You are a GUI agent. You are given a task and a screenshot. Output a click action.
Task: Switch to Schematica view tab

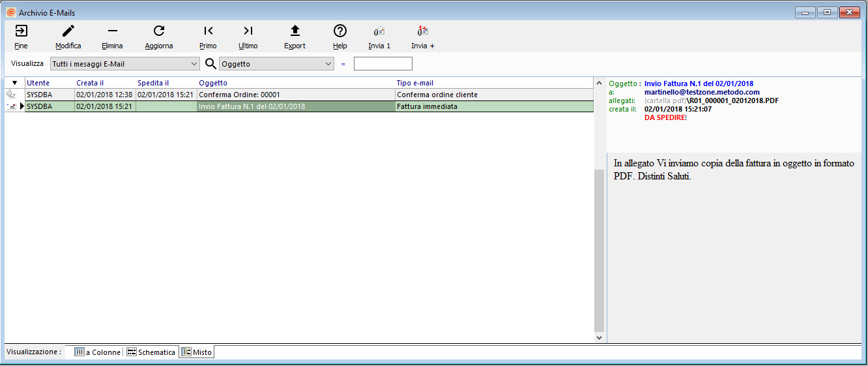coord(151,352)
